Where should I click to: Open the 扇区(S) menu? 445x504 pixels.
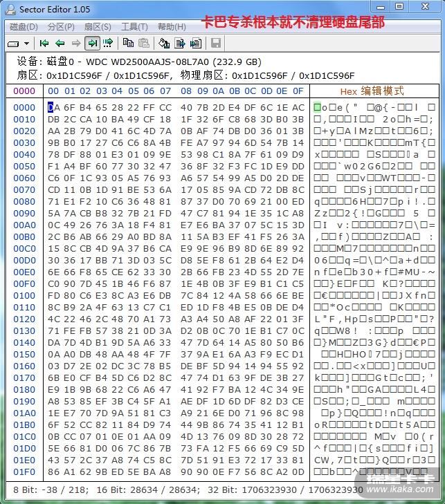(98, 27)
